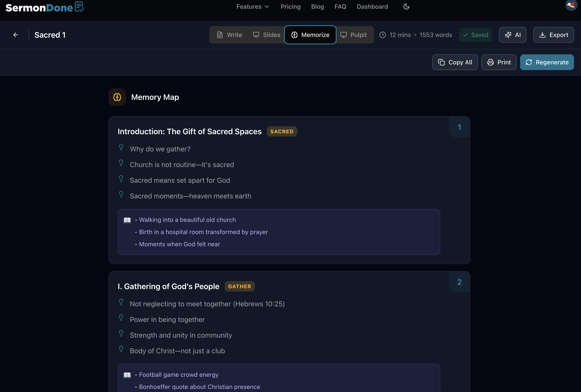Click the Copy All copy icon
This screenshot has width=581, height=392.
pyautogui.click(x=441, y=62)
